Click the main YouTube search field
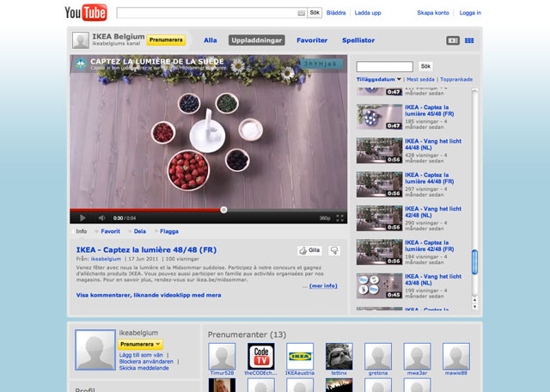550x392 pixels. pyautogui.click(x=211, y=13)
